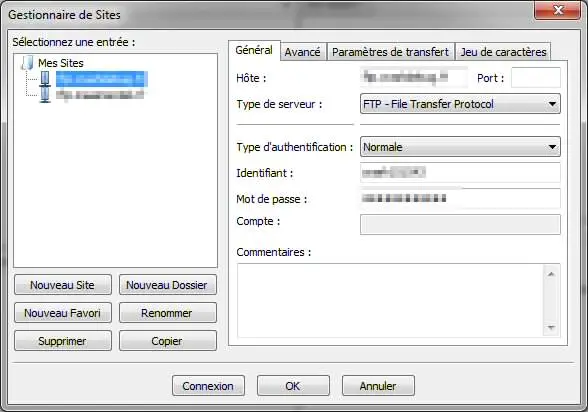Click the Nouveau Site button
588x412 pixels.
point(63,285)
